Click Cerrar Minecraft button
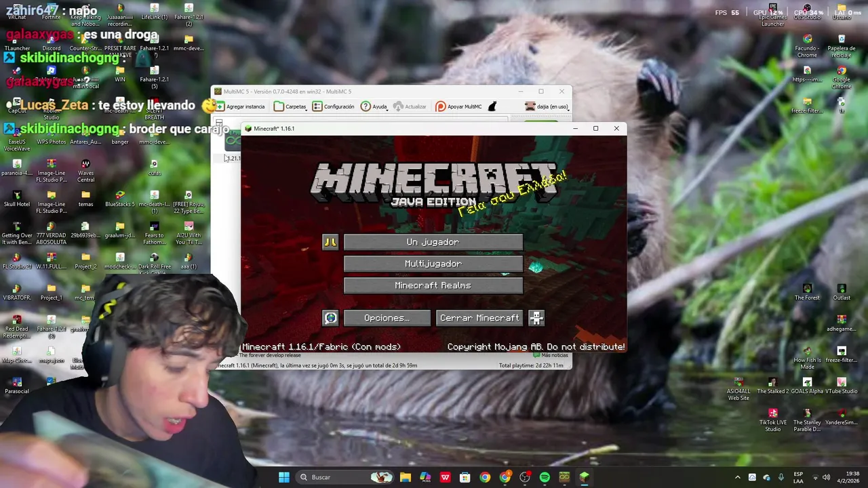This screenshot has width=868, height=488. (479, 318)
